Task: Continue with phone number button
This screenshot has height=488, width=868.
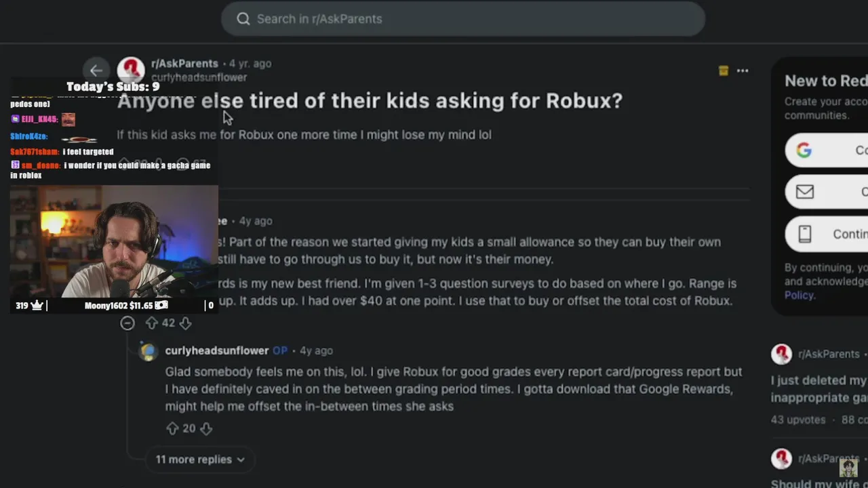Action: click(827, 234)
